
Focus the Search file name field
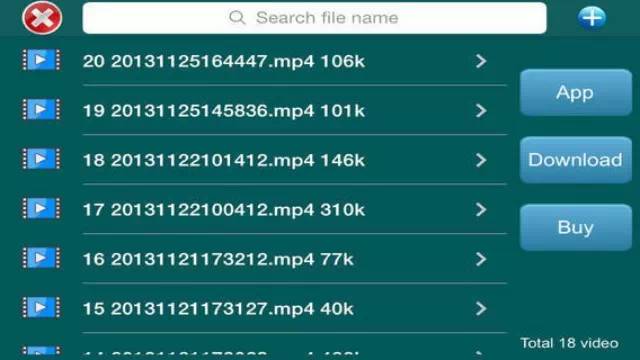[x=314, y=18]
